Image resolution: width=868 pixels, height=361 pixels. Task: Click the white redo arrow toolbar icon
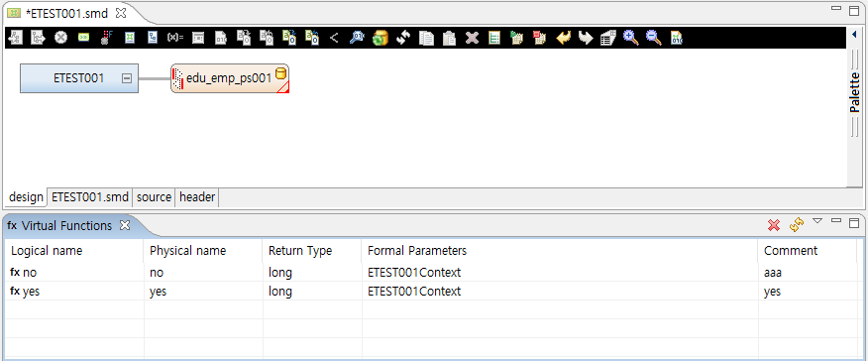click(586, 38)
